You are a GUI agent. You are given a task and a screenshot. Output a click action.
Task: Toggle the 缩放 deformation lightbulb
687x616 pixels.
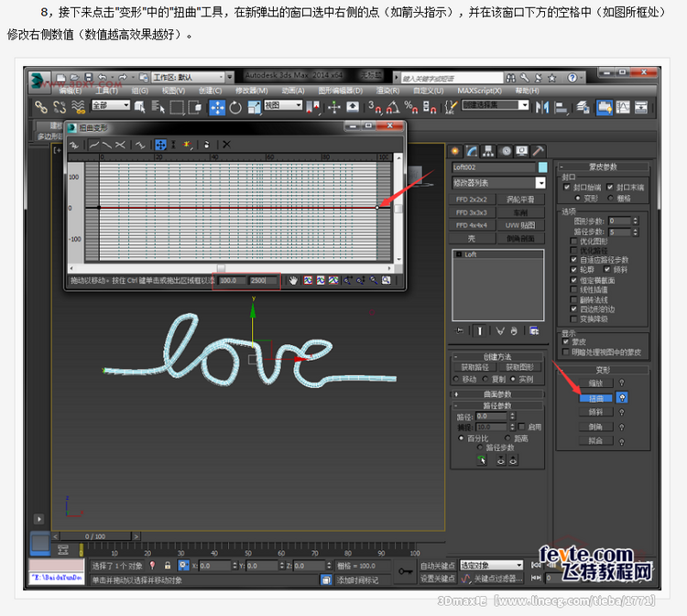click(622, 383)
